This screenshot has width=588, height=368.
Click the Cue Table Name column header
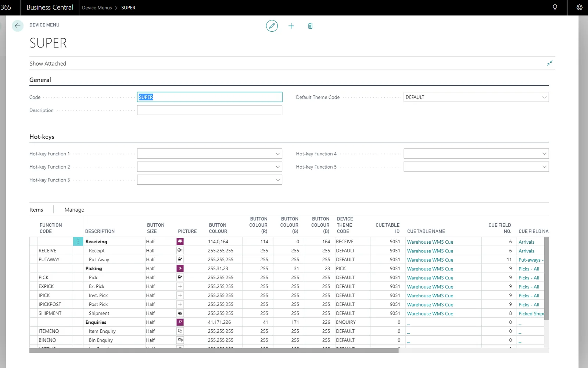(x=426, y=231)
